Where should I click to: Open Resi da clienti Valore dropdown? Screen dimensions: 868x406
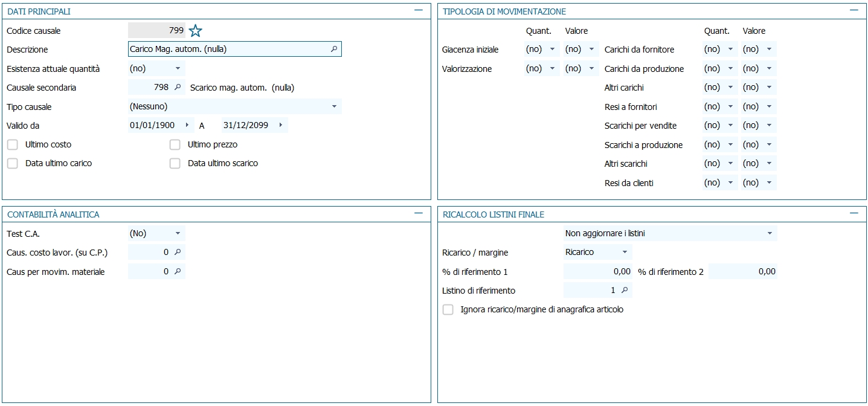coord(769,183)
